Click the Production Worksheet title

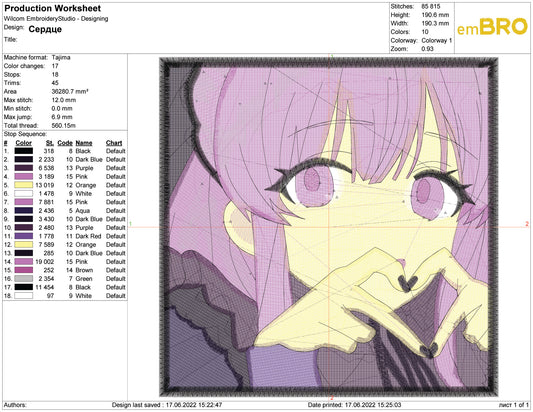52,8
